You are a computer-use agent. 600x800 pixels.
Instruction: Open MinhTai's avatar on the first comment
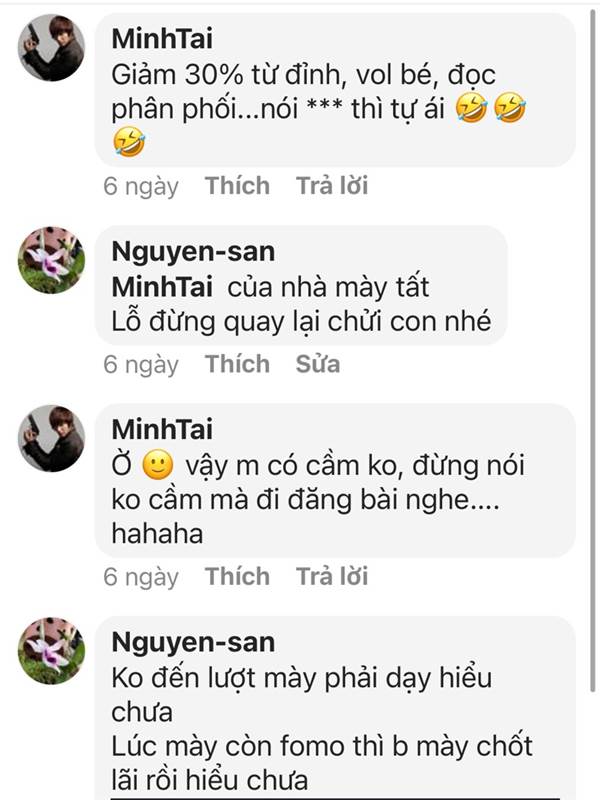point(51,48)
